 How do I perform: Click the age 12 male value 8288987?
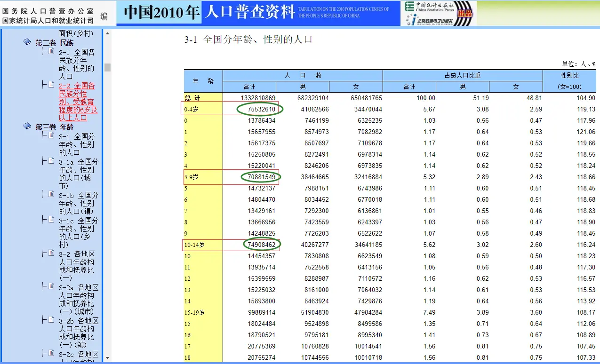317,278
